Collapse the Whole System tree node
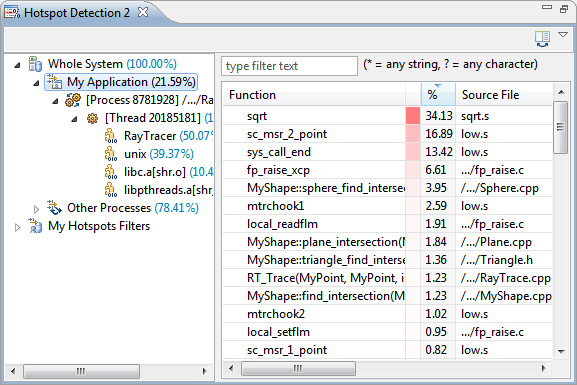This screenshot has width=577, height=385. (x=17, y=66)
